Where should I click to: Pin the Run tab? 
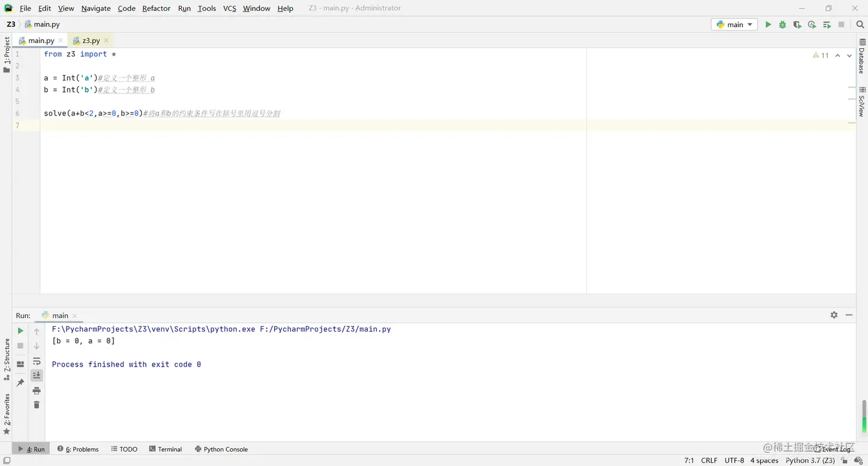click(x=21, y=383)
